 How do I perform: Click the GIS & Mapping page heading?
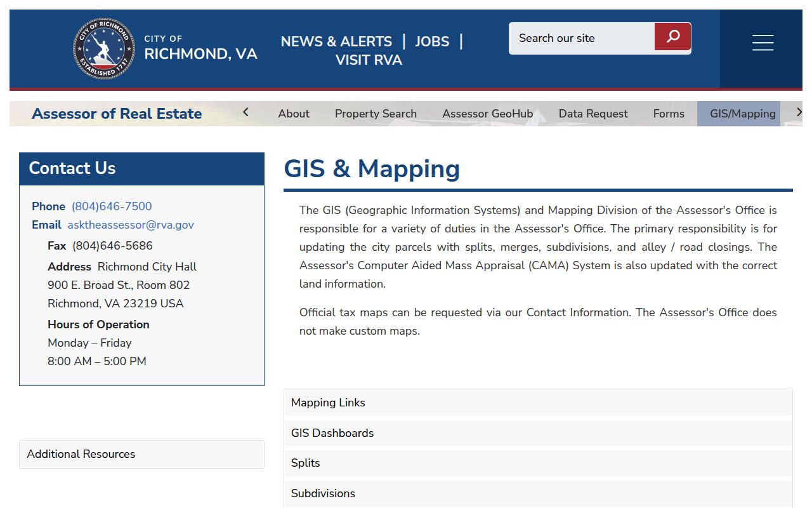tap(372, 169)
